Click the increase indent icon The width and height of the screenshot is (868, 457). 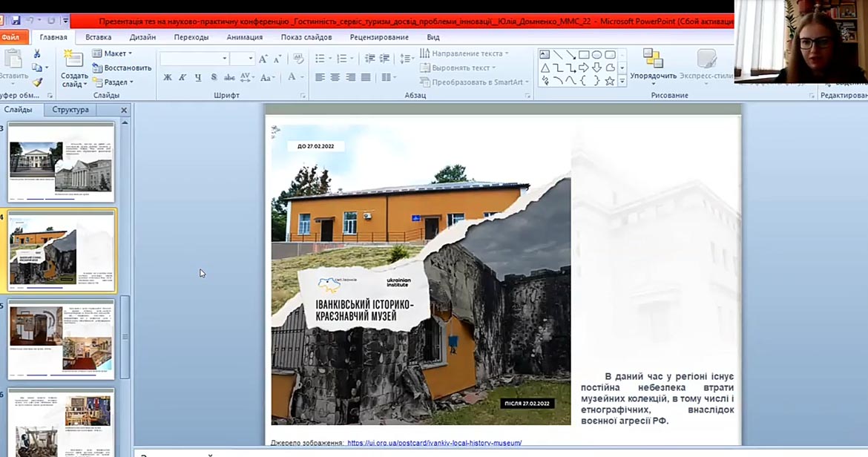[384, 59]
